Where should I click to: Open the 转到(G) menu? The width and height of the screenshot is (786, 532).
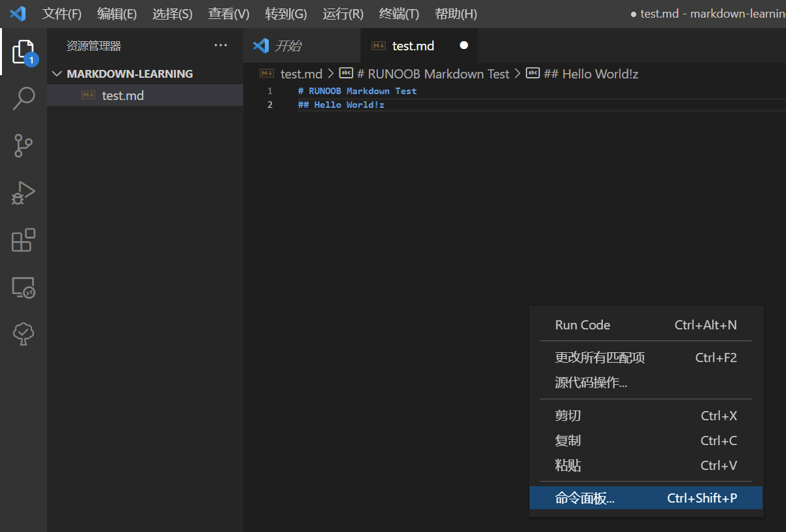coord(286,14)
